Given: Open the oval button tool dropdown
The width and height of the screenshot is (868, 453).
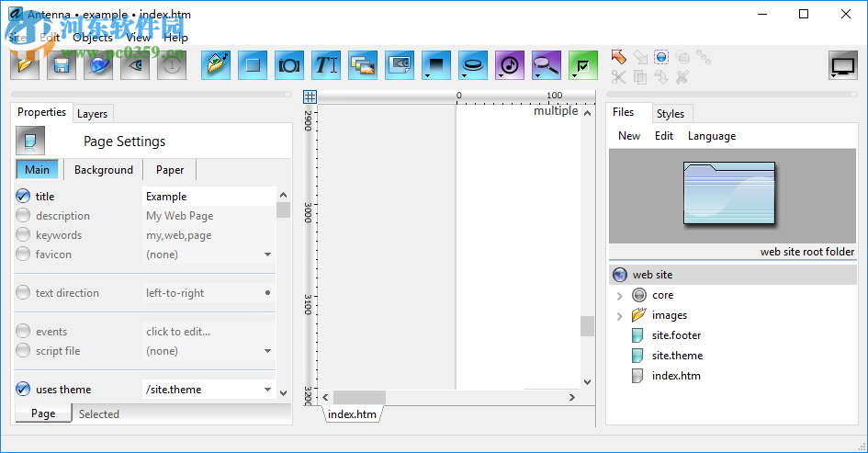Looking at the screenshot, I should (473, 65).
